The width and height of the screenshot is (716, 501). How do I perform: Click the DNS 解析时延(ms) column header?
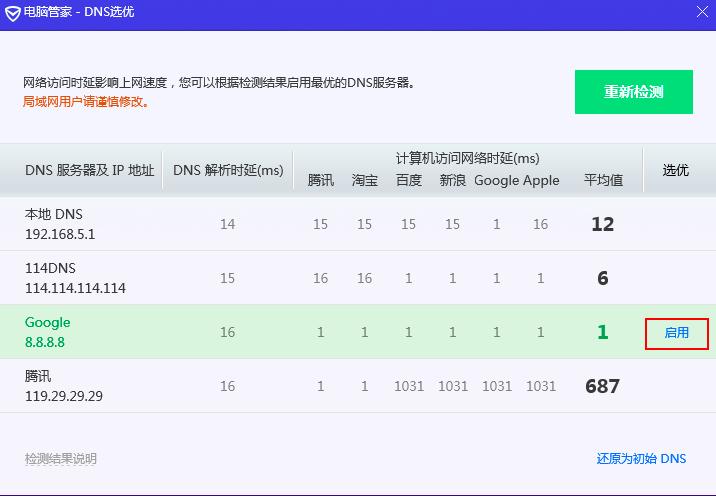click(x=228, y=170)
